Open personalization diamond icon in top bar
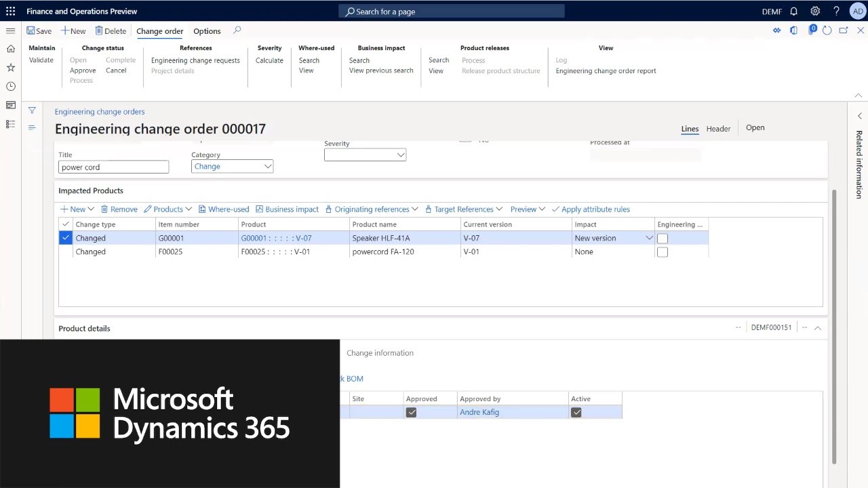868x488 pixels. pos(777,30)
